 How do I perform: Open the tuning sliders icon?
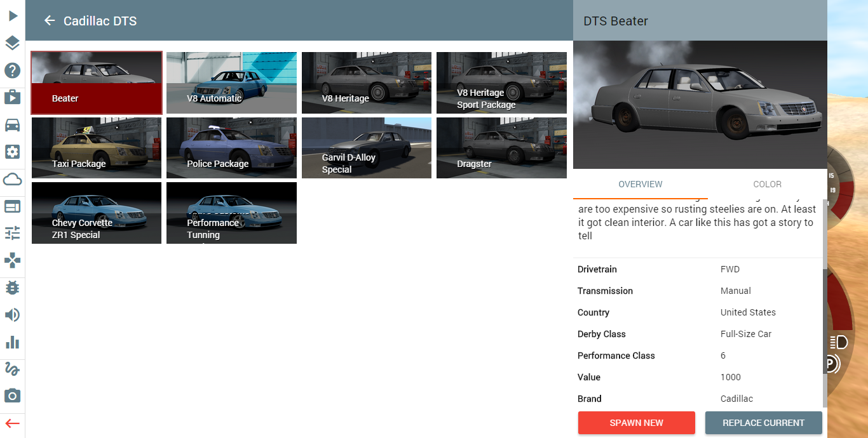(x=12, y=233)
